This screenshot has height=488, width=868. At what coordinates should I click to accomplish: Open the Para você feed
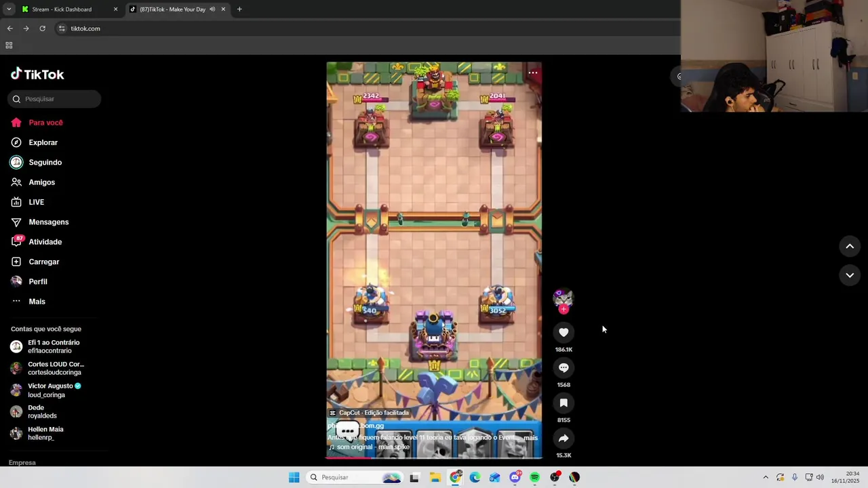37,123
